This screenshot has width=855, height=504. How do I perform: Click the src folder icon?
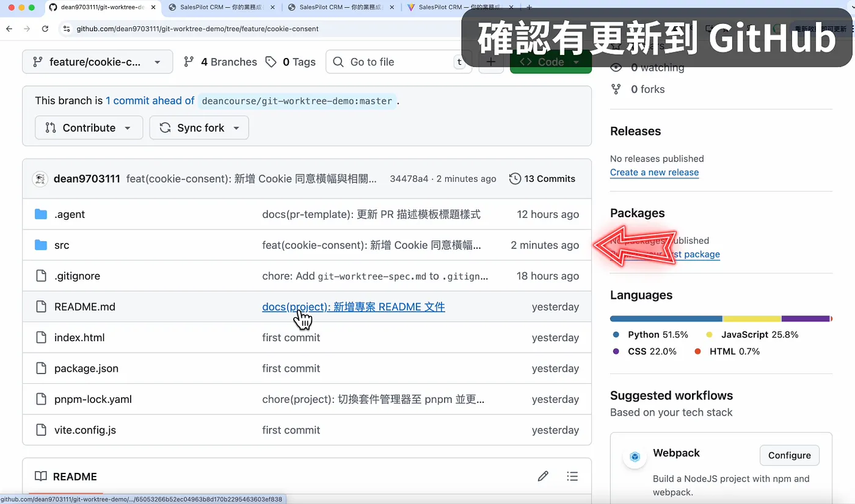coord(41,245)
